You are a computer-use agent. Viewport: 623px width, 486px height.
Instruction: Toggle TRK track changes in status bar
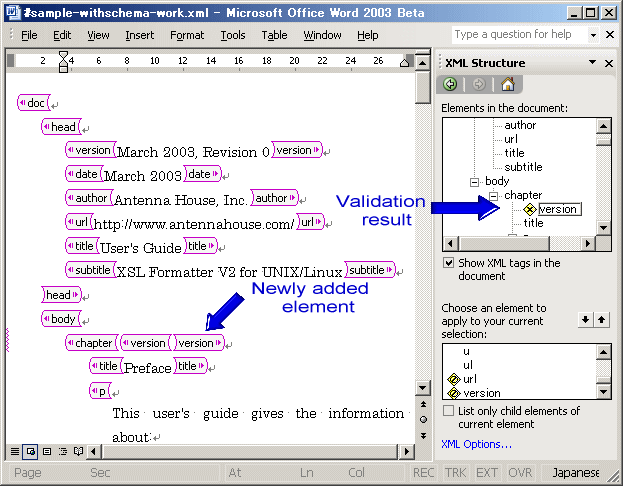455,472
